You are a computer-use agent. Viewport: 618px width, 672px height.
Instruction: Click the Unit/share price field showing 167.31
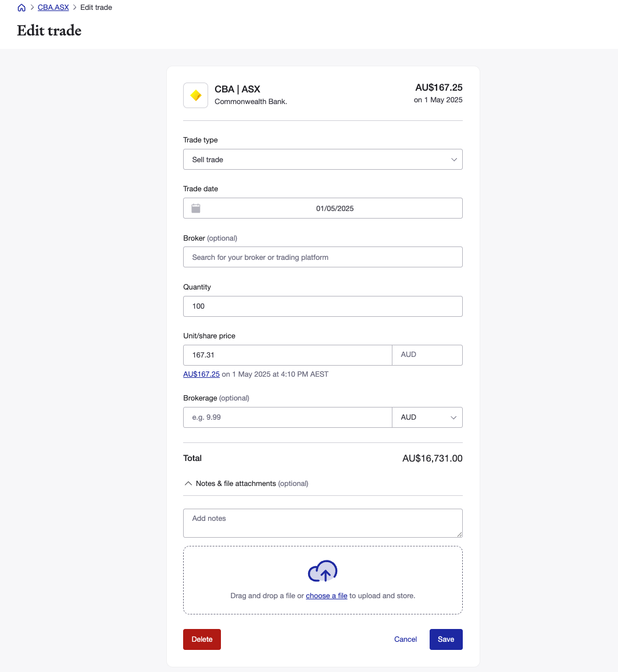(x=287, y=355)
